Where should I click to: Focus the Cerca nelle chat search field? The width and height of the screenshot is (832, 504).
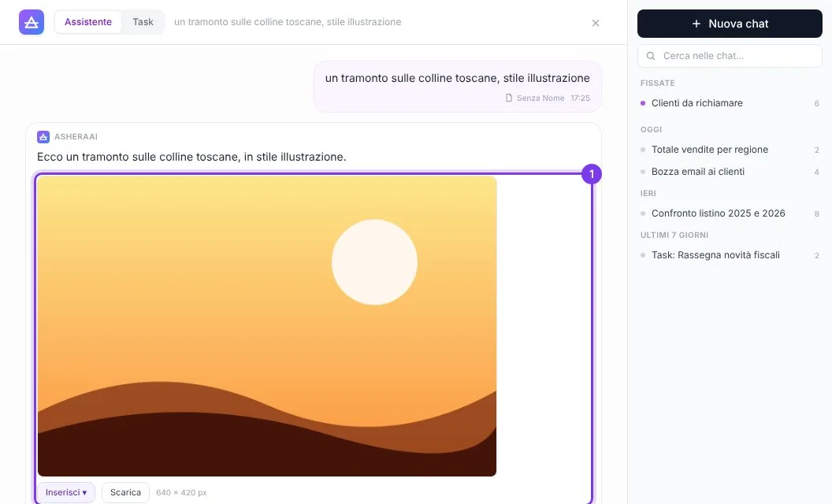(x=730, y=56)
